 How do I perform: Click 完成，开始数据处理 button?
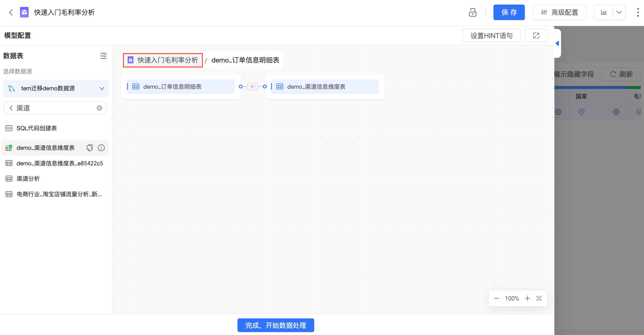click(x=276, y=325)
